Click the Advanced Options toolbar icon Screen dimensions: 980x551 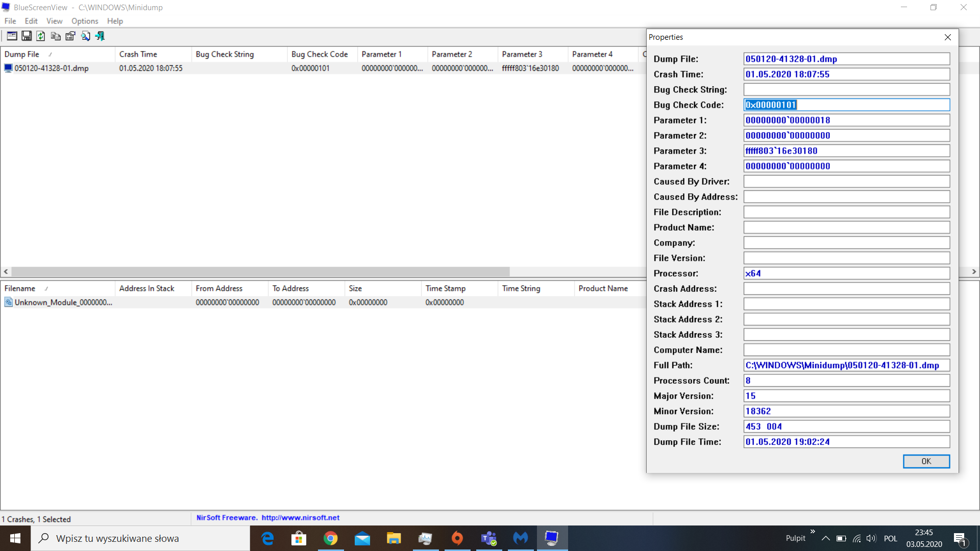pos(12,36)
